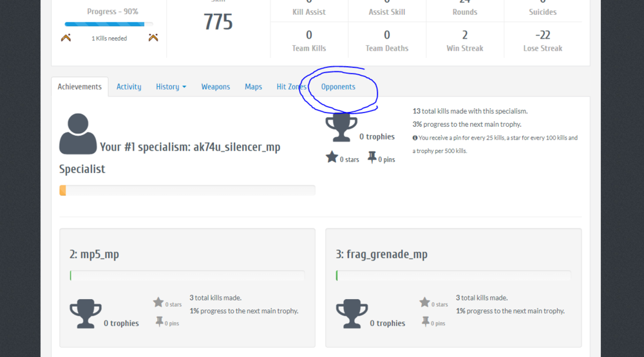Click the orange Specialist progress bar
The height and width of the screenshot is (357, 644).
[187, 190]
